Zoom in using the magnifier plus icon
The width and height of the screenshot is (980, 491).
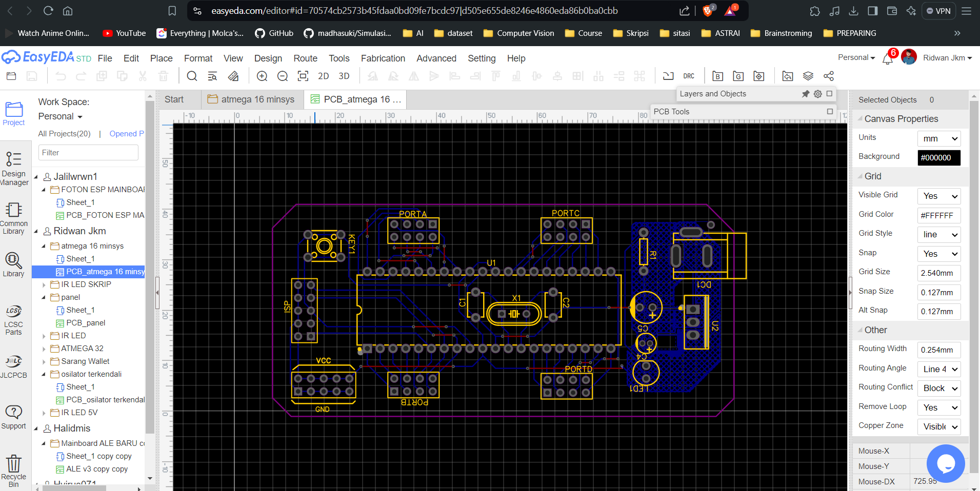262,76
